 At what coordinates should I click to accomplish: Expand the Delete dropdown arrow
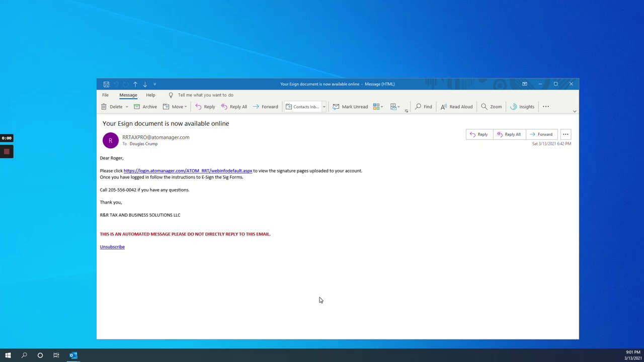click(127, 107)
